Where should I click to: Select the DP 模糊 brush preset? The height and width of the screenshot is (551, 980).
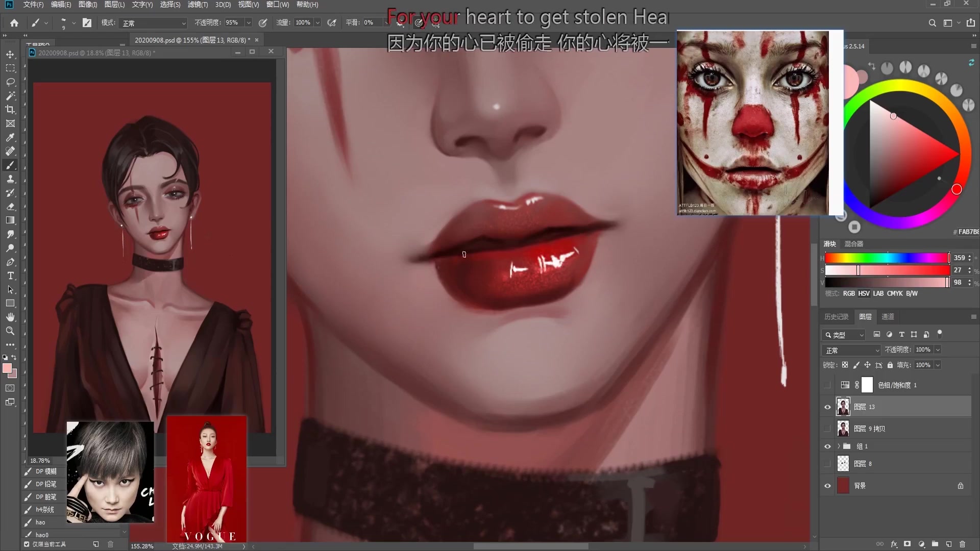[45, 471]
